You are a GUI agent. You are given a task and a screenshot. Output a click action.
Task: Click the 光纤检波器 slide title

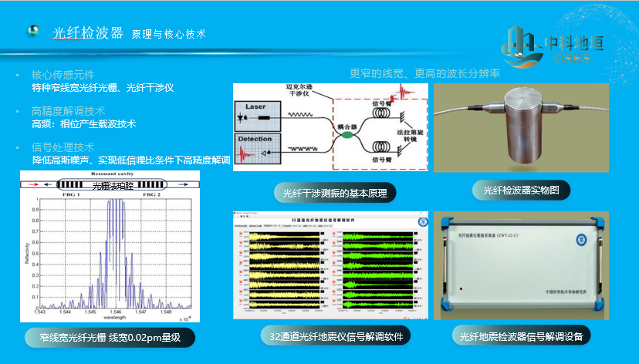pyautogui.click(x=87, y=33)
